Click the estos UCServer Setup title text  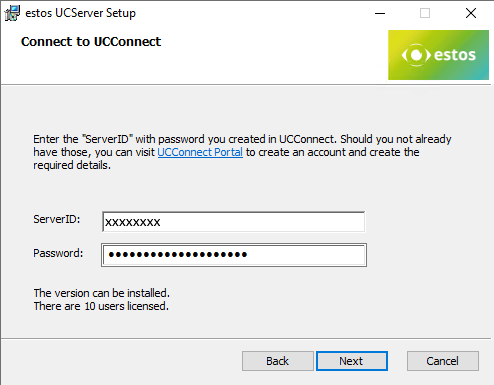click(81, 13)
